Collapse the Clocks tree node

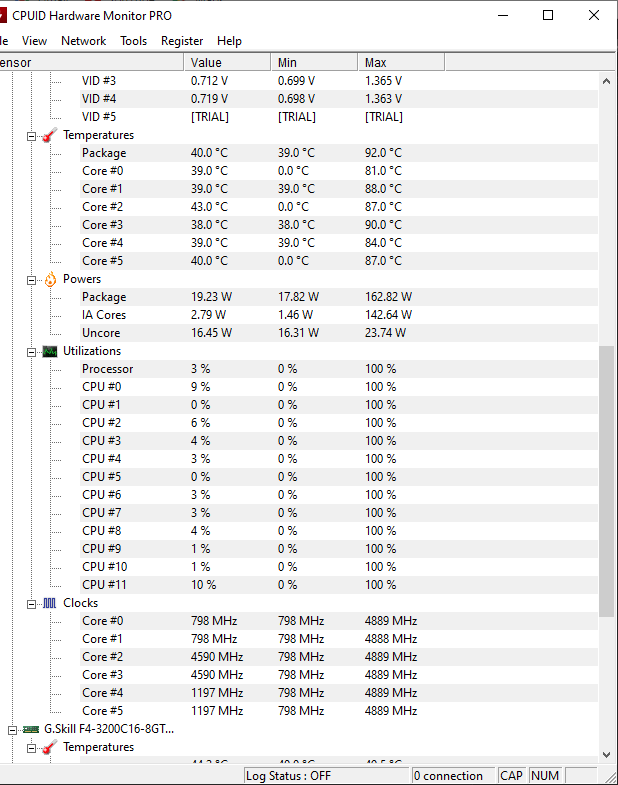(32, 603)
